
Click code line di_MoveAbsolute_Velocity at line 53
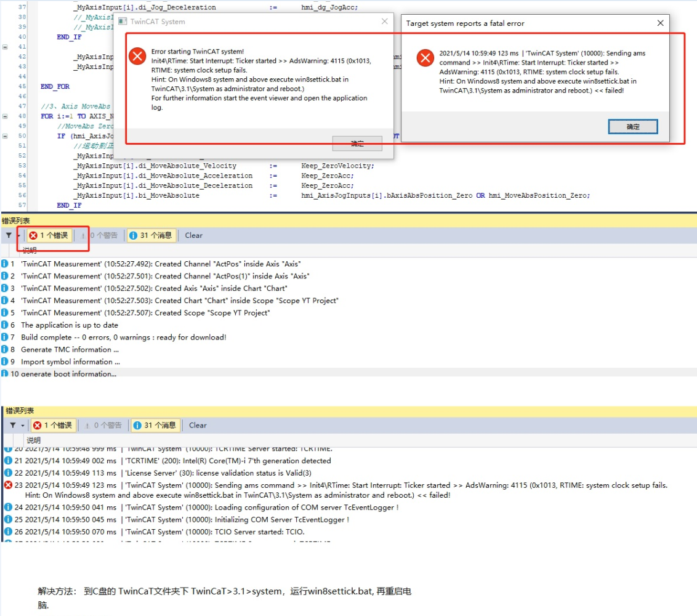[x=225, y=166]
